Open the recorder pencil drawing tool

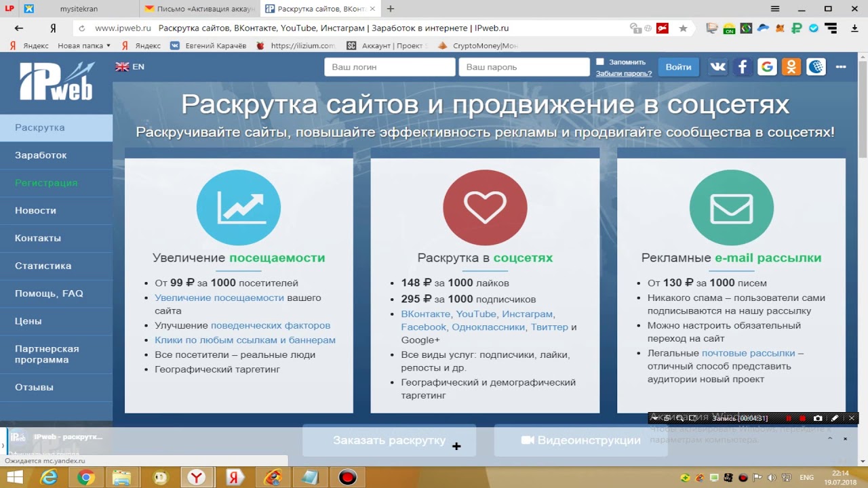pos(835,418)
